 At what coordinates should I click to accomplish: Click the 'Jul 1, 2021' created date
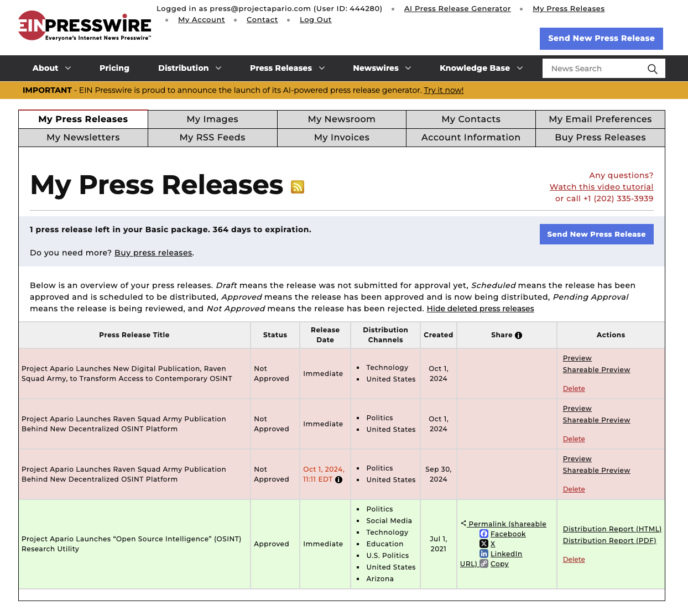(x=438, y=544)
